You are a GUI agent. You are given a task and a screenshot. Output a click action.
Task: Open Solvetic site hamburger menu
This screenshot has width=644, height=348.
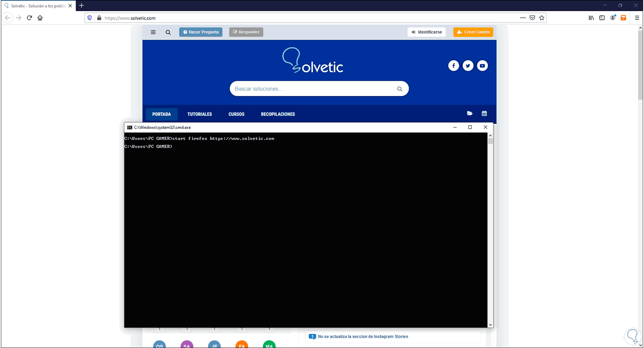(153, 32)
